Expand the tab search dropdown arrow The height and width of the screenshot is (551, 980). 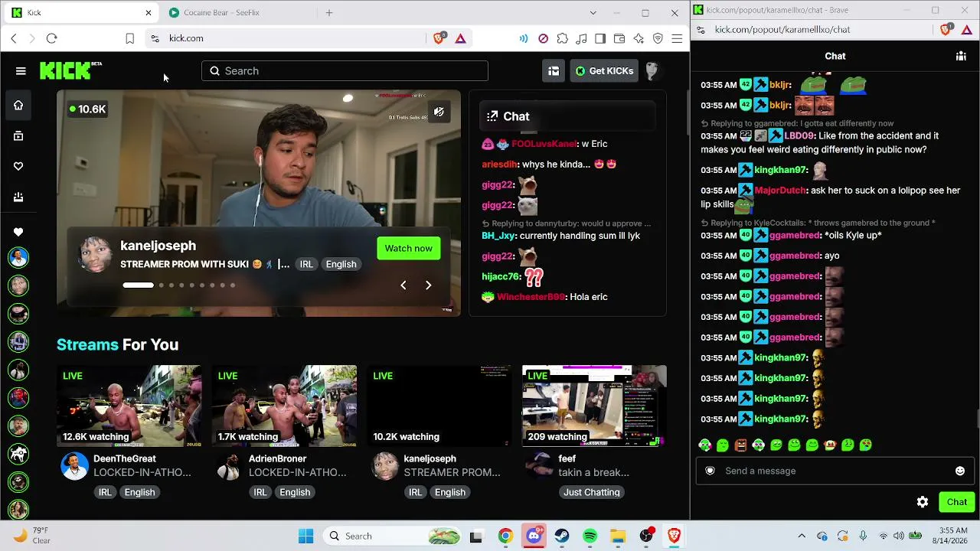point(593,13)
